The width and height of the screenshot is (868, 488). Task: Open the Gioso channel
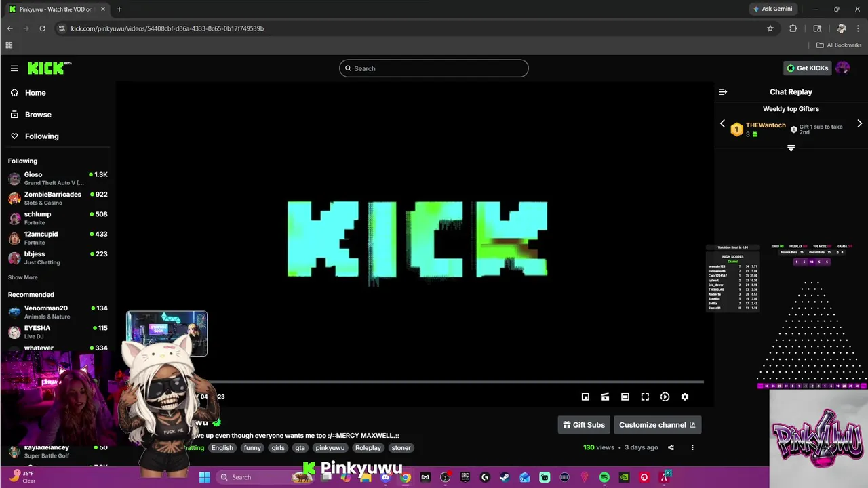[x=58, y=178]
